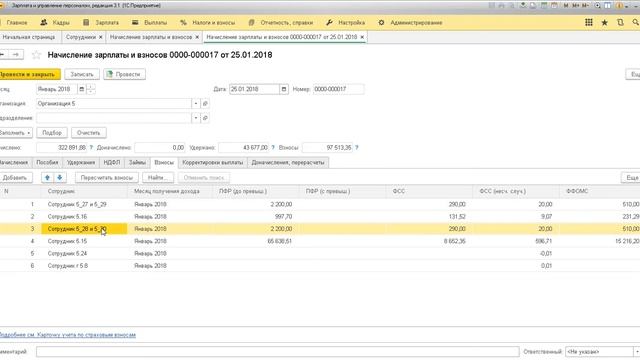Select row Сотрудник 5.24
The image size is (640, 360).
(320, 253)
